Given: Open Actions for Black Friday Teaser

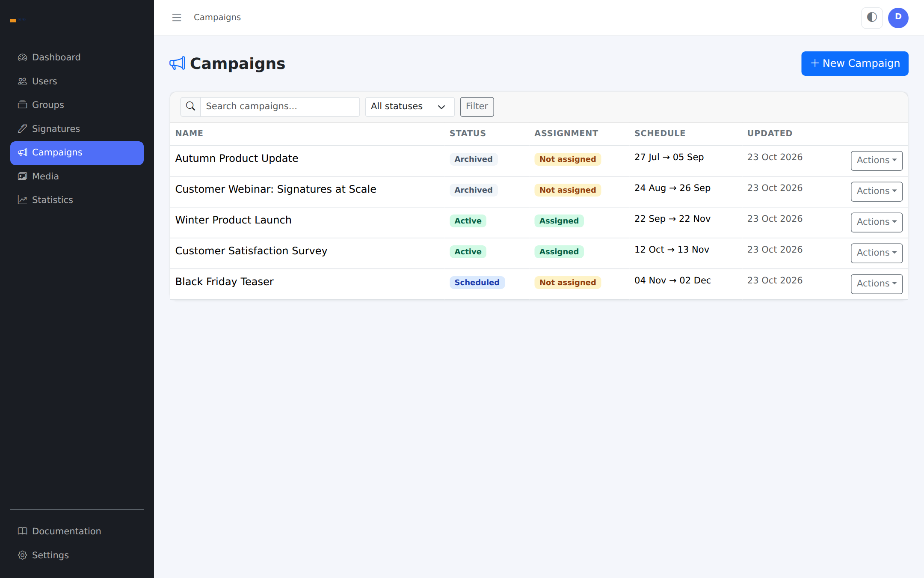Looking at the screenshot, I should click(877, 284).
